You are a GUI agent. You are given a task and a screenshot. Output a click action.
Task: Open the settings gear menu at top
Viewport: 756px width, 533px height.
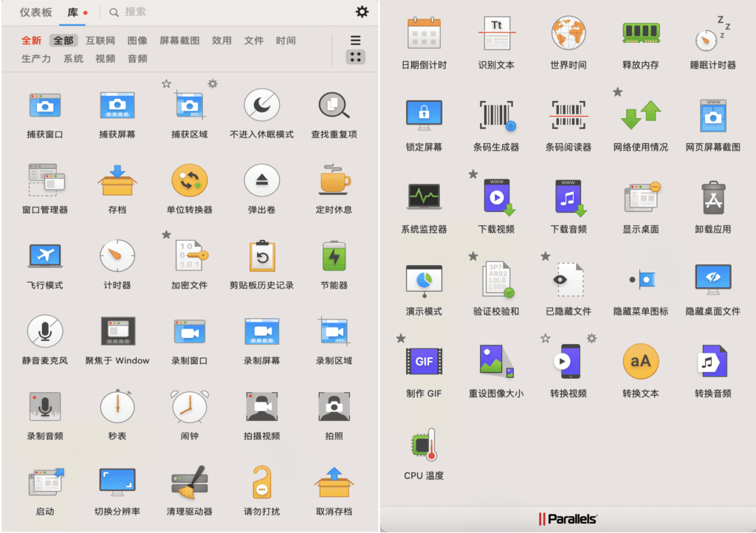click(362, 12)
